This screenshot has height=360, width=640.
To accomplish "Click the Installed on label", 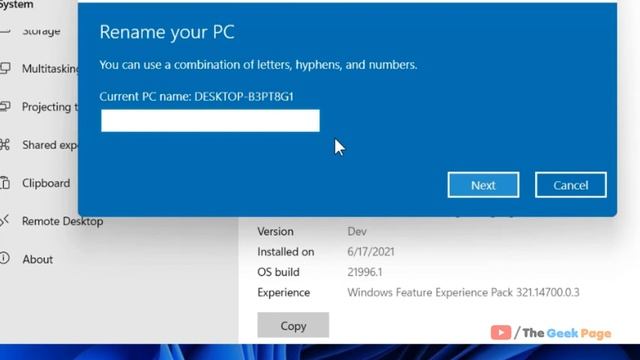I will [x=286, y=252].
